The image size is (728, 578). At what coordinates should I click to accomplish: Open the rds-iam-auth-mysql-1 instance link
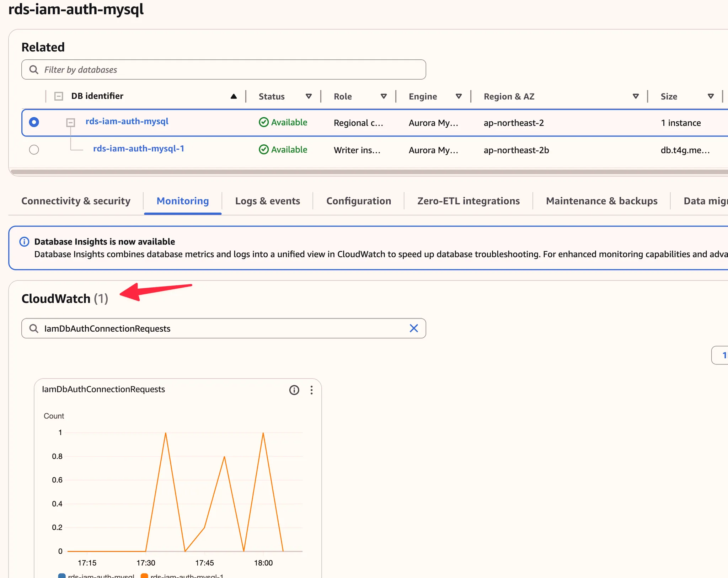(x=139, y=149)
